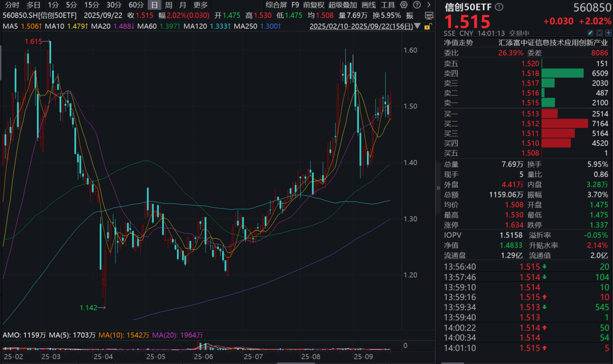Click the 13:59:34 trade row
Viewport: 613px width, 364px height.
click(526, 307)
